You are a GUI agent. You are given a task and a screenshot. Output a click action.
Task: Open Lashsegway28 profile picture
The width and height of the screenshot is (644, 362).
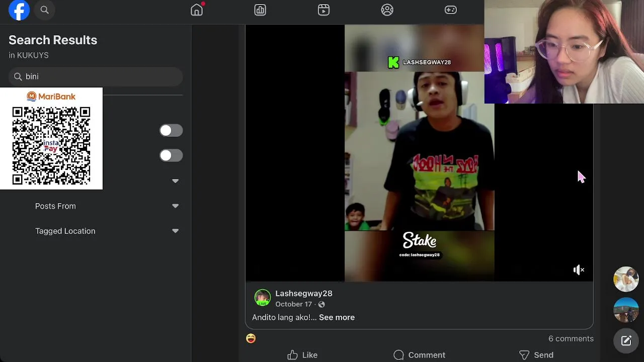(262, 298)
